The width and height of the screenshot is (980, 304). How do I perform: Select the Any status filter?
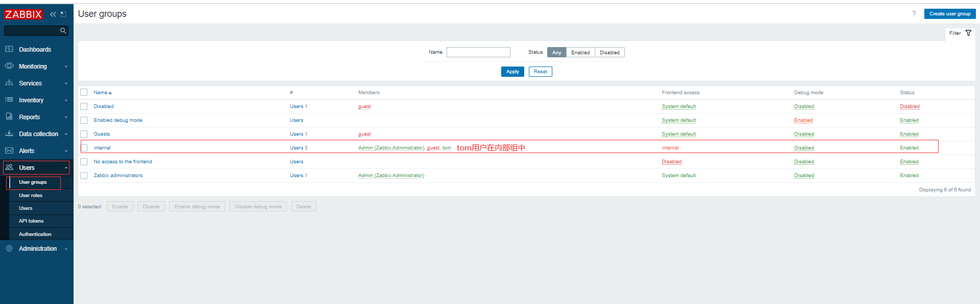point(556,52)
